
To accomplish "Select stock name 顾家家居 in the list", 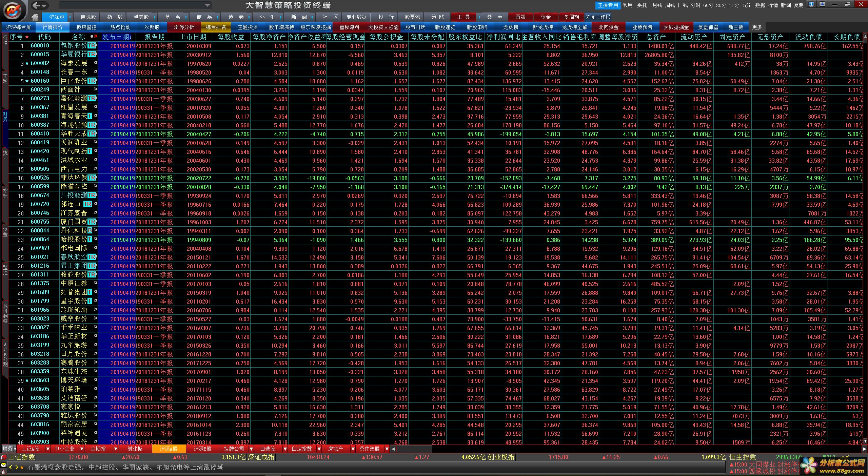I will click(74, 424).
